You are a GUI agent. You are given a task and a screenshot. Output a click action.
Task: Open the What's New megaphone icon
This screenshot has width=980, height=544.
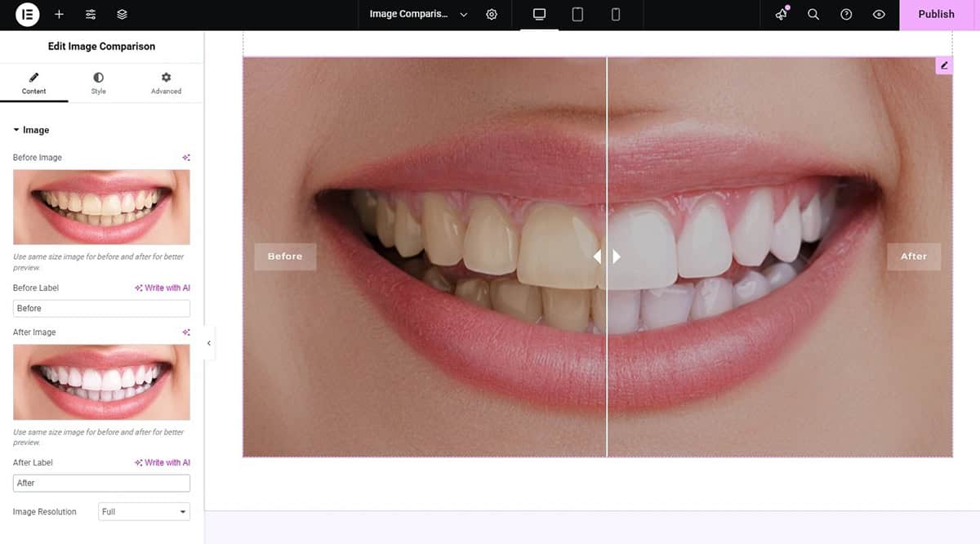click(x=782, y=14)
